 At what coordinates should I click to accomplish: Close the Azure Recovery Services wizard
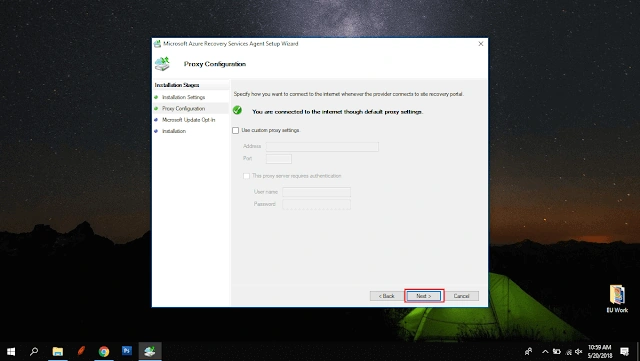(480, 44)
